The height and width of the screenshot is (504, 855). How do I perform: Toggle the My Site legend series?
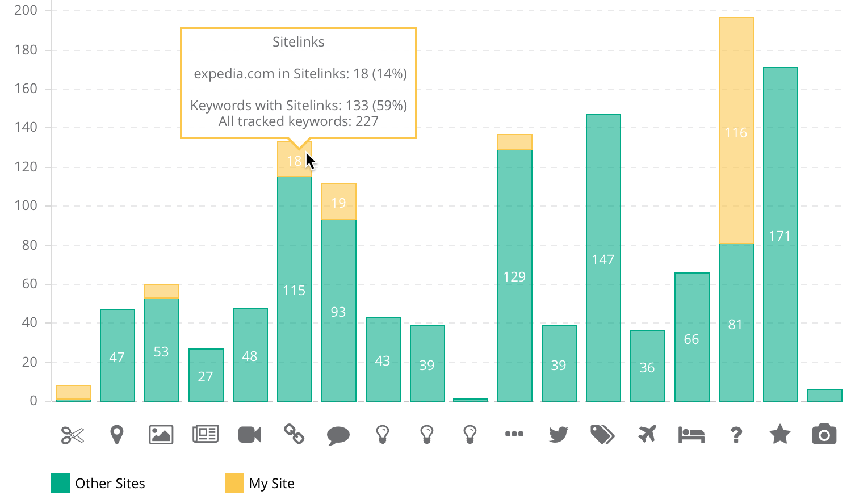click(271, 484)
